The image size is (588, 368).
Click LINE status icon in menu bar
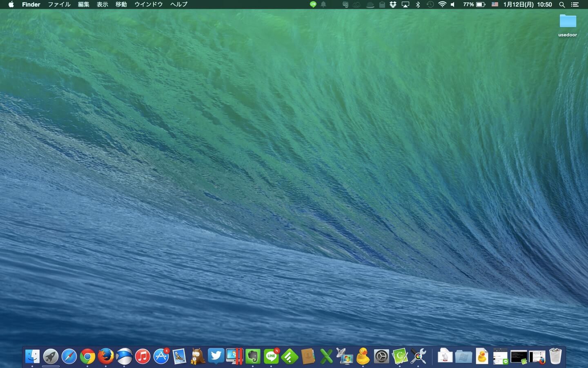[313, 4]
